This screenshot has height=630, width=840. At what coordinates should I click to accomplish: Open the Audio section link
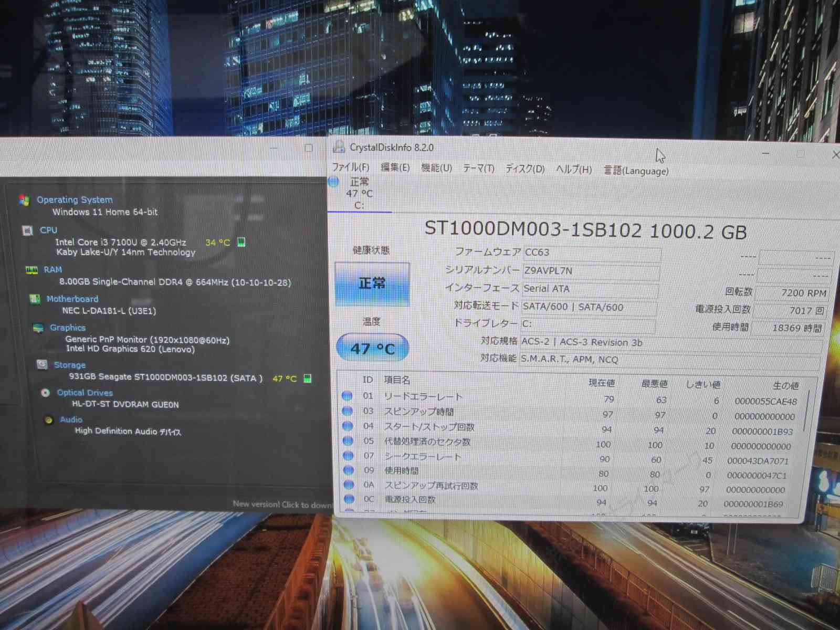click(x=71, y=419)
